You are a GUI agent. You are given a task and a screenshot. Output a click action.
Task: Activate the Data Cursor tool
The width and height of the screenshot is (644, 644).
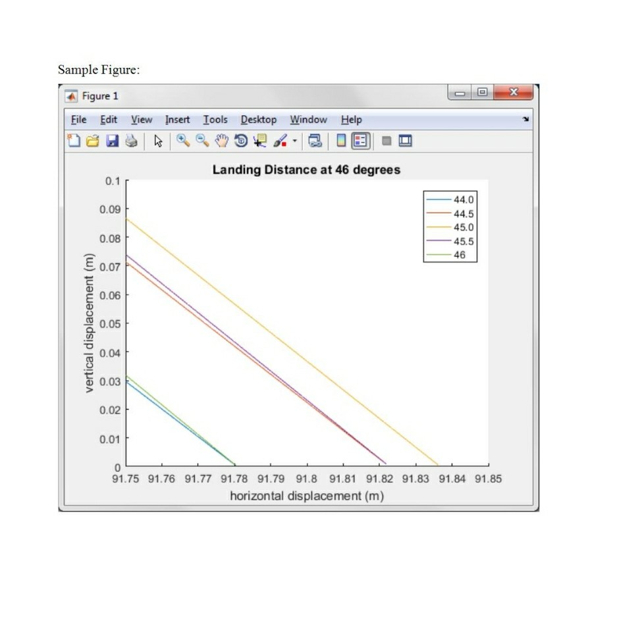click(261, 140)
